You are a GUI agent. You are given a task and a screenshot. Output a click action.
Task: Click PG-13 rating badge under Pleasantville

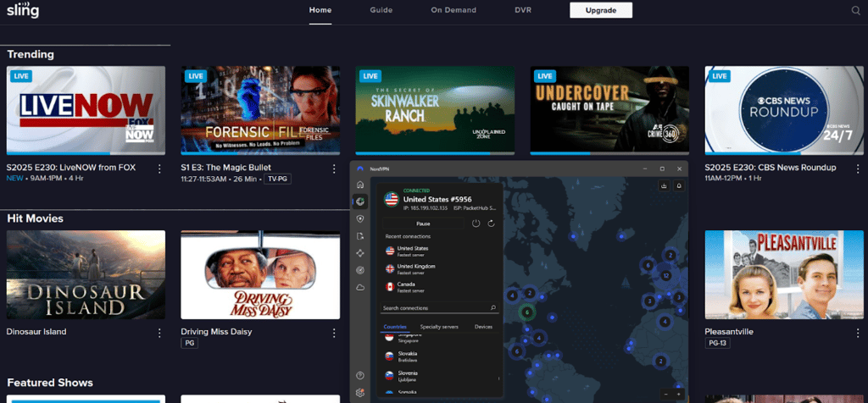pos(719,343)
